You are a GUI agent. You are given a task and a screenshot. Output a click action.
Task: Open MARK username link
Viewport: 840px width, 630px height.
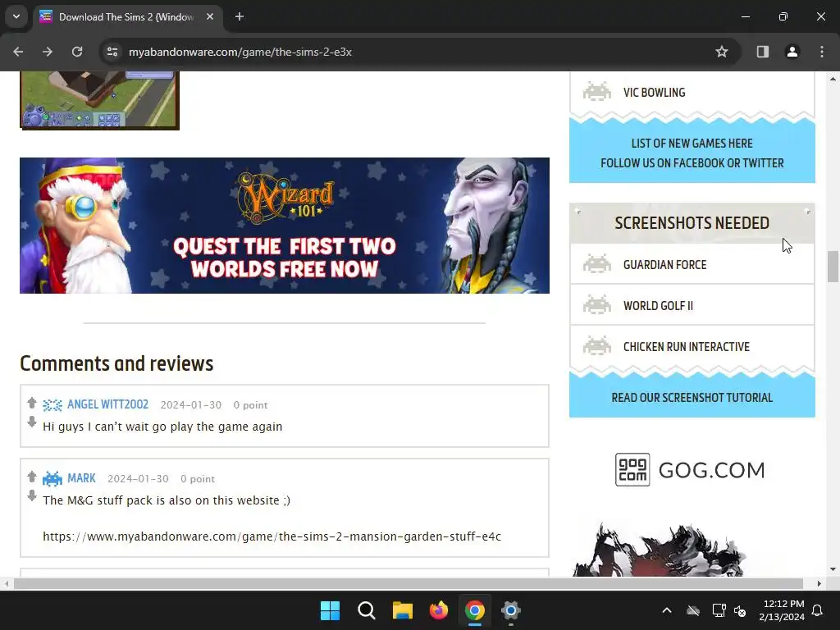(81, 478)
